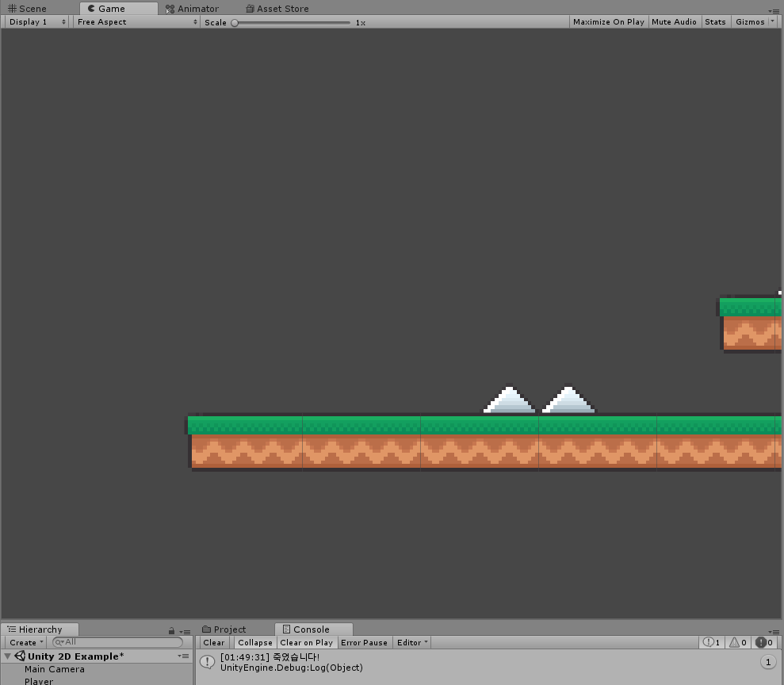784x685 pixels.
Task: Open the Asset Store tab
Action: click(277, 9)
